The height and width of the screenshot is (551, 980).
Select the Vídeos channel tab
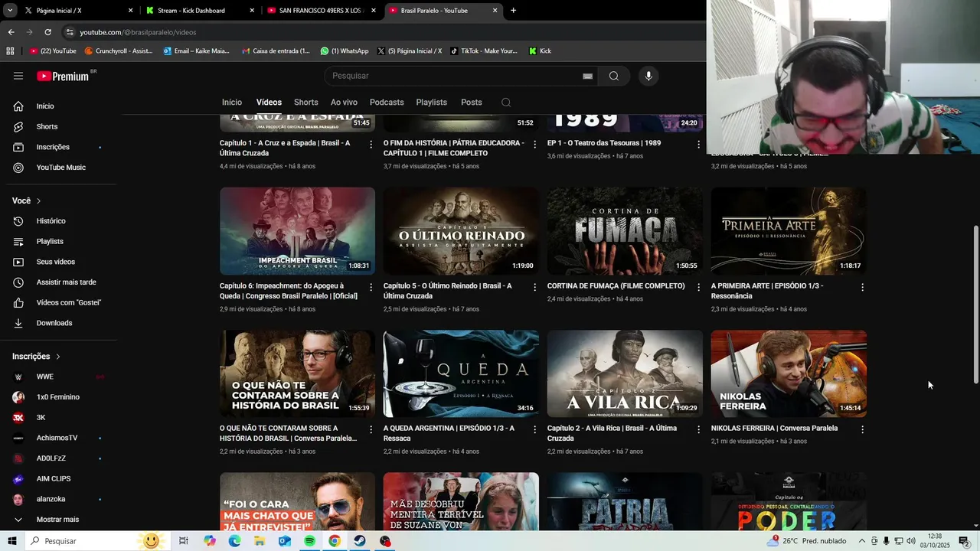click(269, 103)
